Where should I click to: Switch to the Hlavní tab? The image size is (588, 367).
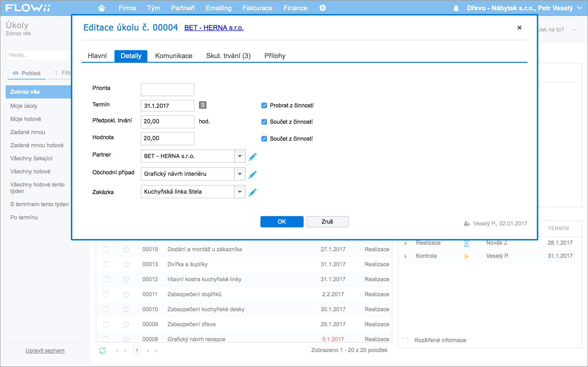point(97,56)
